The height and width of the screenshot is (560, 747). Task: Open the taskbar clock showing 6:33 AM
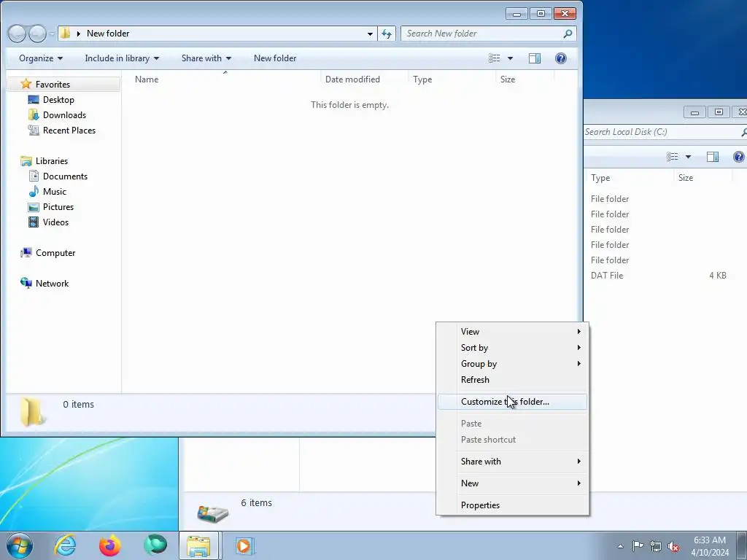710,545
